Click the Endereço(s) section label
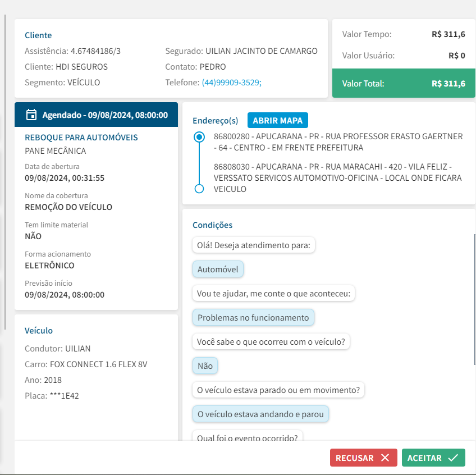This screenshot has width=476, height=475. point(216,121)
